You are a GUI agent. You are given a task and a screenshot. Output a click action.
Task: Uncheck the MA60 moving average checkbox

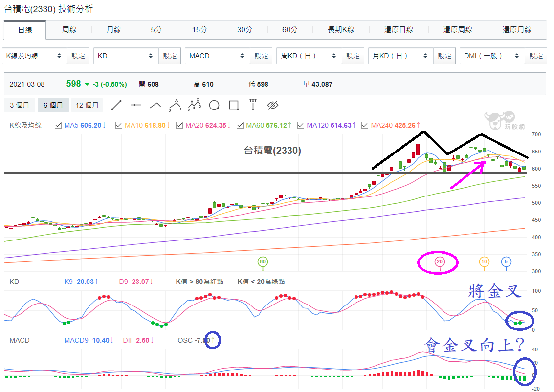tap(240, 125)
